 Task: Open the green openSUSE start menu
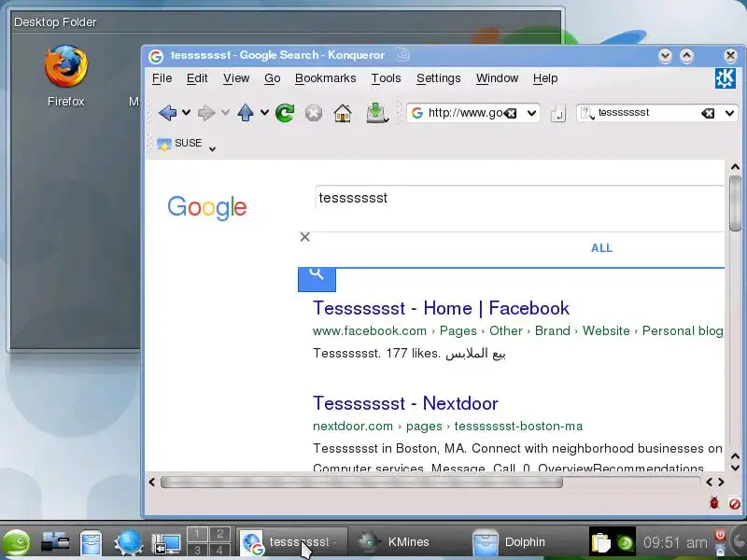16,543
